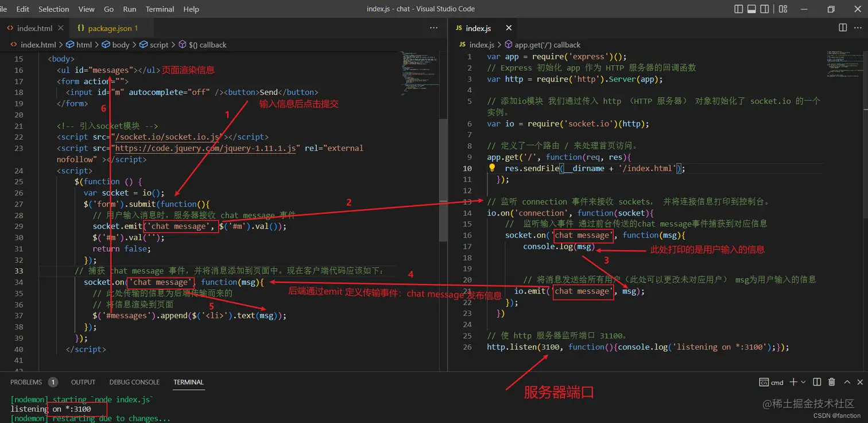This screenshot has width=868, height=423.
Task: Click 'return false;' on line 31
Action: [121, 249]
